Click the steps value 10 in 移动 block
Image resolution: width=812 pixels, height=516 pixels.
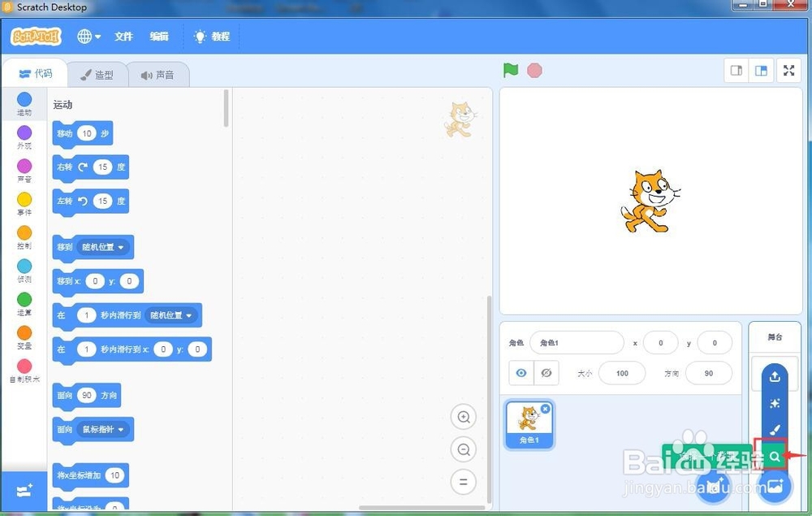(87, 133)
